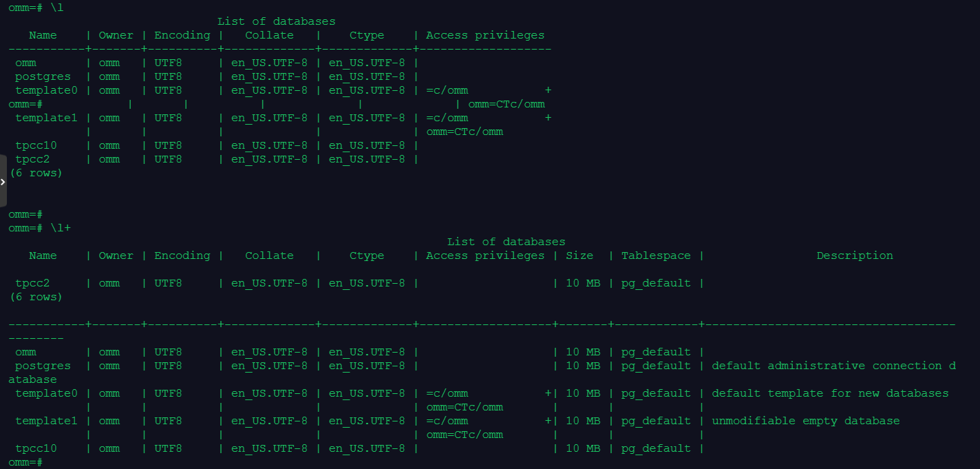Click the Encoding header in lower table
Viewport: 980px width, 469px height.
pyautogui.click(x=182, y=256)
